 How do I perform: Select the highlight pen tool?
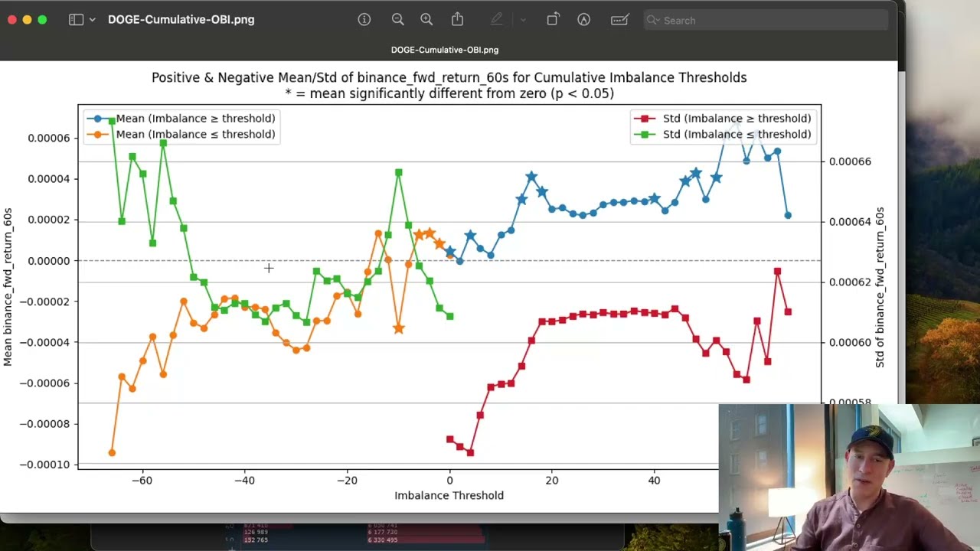coord(497,20)
